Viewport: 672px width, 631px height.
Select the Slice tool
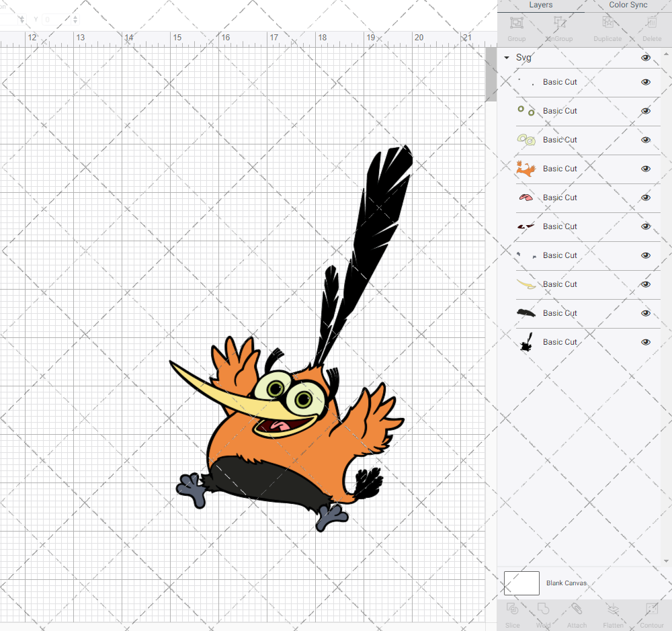(x=512, y=613)
